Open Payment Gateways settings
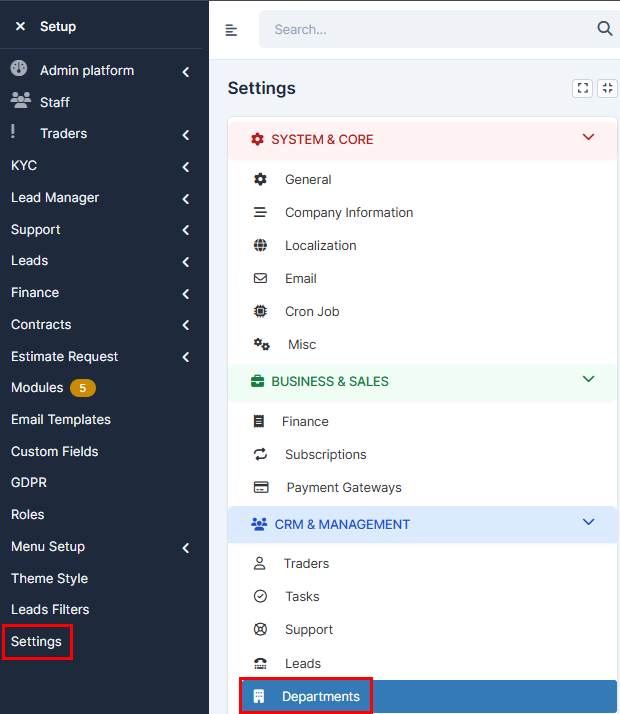The height and width of the screenshot is (714, 620). pyautogui.click(x=343, y=487)
